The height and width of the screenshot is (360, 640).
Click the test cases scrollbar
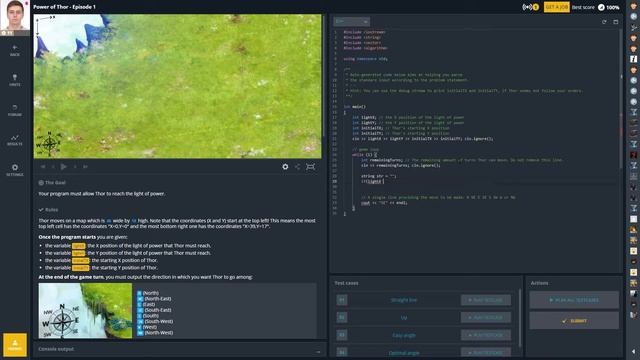click(x=520, y=318)
